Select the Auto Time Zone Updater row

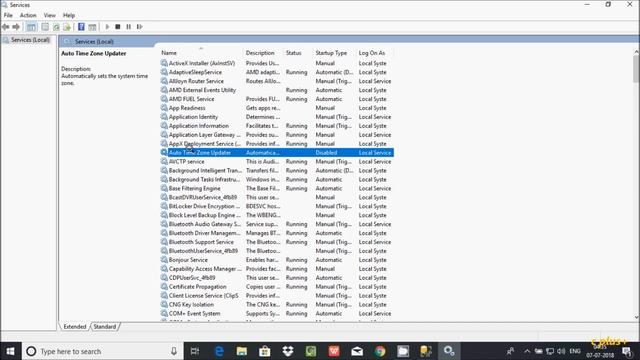pos(277,153)
